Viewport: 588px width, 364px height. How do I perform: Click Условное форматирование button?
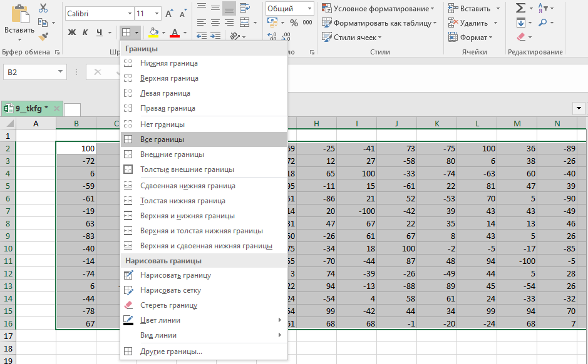[379, 8]
